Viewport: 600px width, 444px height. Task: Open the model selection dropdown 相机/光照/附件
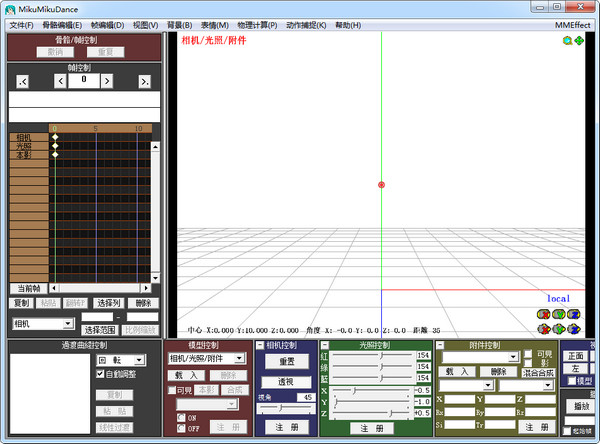click(206, 358)
